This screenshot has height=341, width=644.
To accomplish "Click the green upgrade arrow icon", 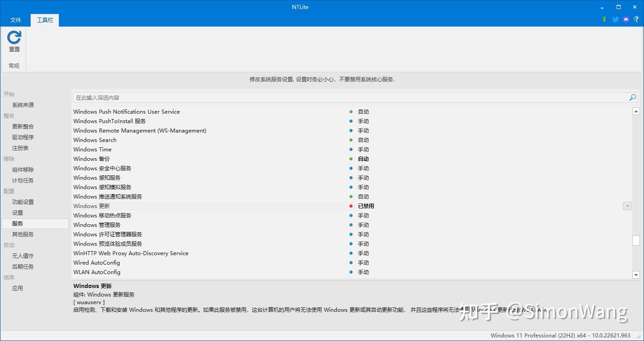I will click(604, 19).
